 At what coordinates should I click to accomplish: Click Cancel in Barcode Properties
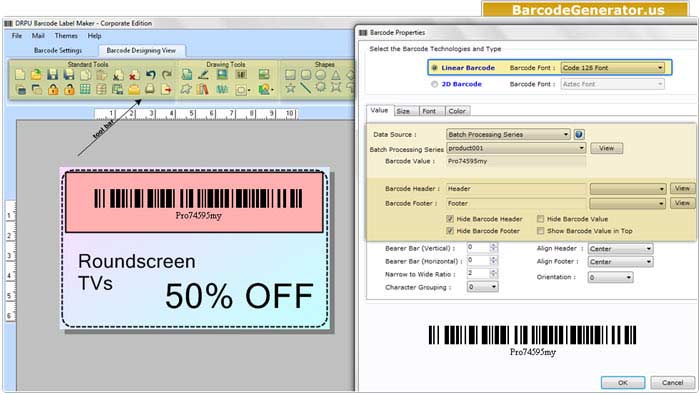(672, 382)
